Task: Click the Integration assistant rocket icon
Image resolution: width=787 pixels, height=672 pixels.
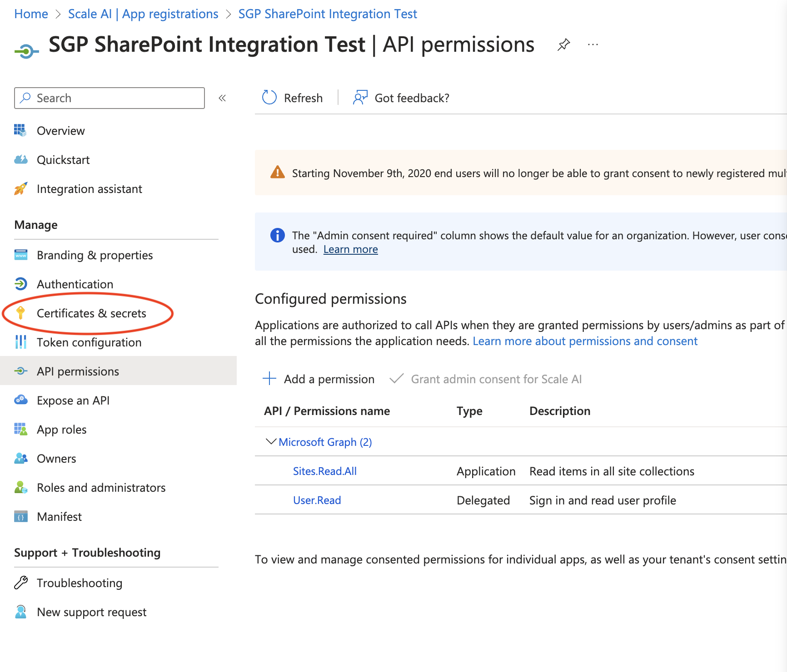Action: click(x=20, y=189)
